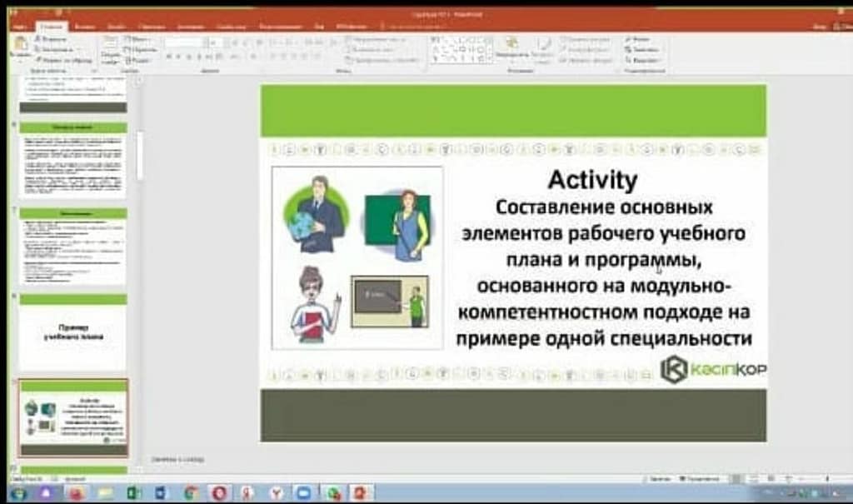Switch to the Home ribbon tab

[49, 27]
